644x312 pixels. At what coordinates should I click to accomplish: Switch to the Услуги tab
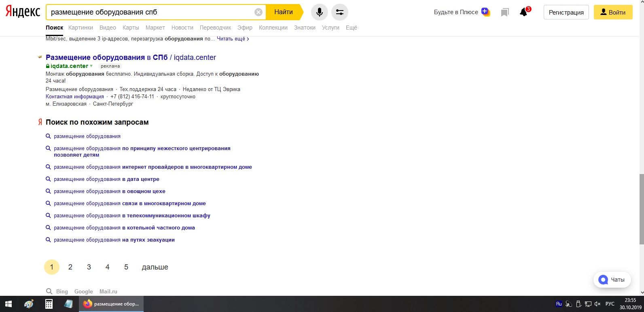coord(330,28)
